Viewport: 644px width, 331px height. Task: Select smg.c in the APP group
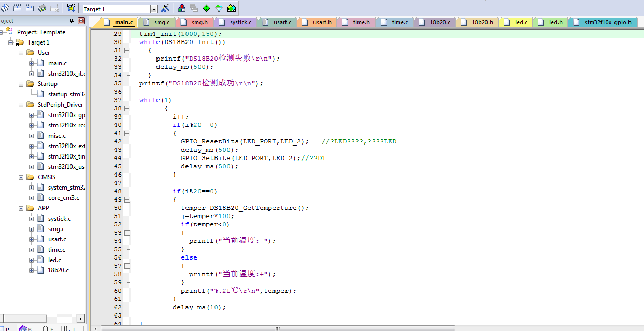click(x=56, y=229)
